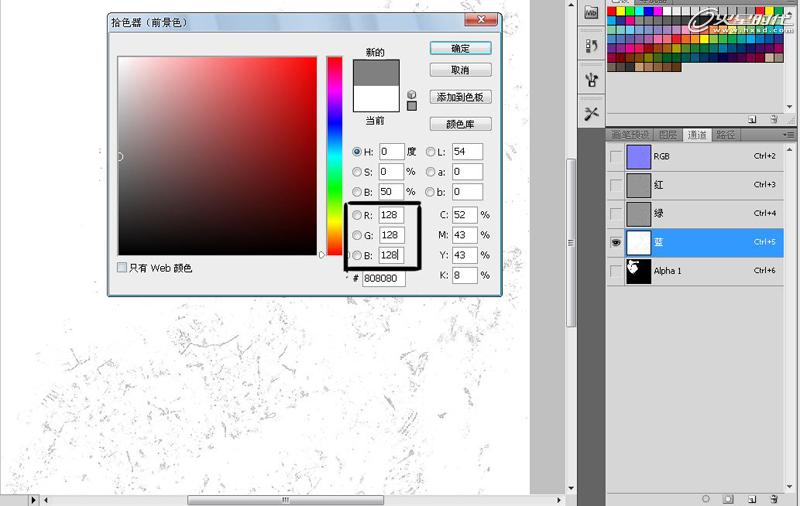Enable the 只有 Web 颜色 checkbox
800x506 pixels.
click(122, 267)
